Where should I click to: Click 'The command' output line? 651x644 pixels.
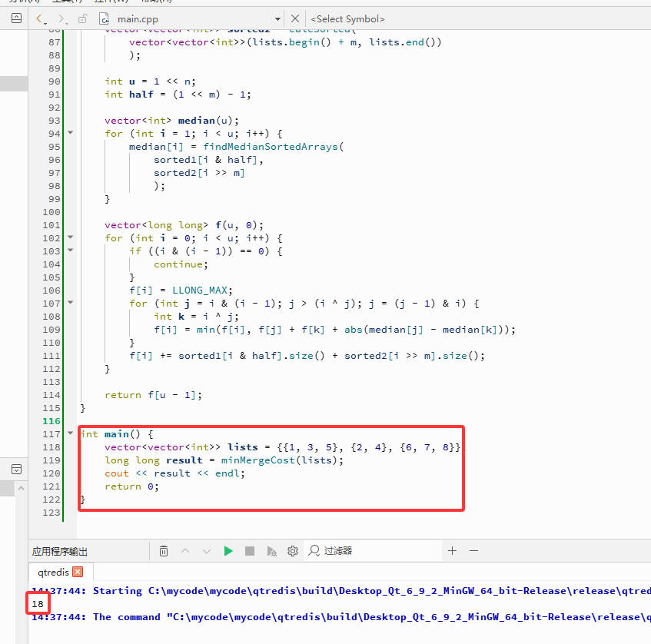pos(341,617)
